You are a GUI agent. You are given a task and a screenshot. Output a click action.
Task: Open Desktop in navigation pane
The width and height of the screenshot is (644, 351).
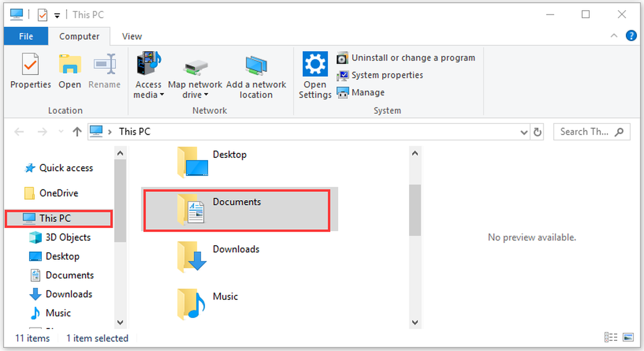(x=54, y=257)
